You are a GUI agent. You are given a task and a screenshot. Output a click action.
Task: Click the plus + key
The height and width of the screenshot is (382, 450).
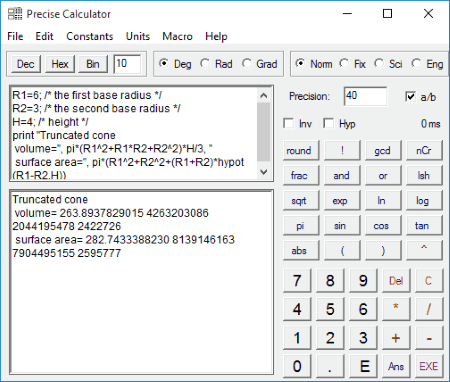pos(396,338)
